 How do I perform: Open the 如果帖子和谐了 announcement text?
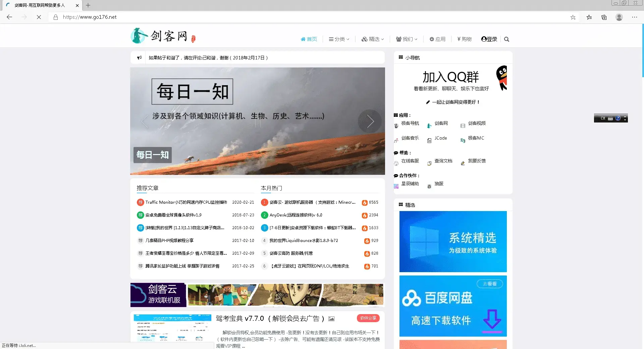[208, 58]
